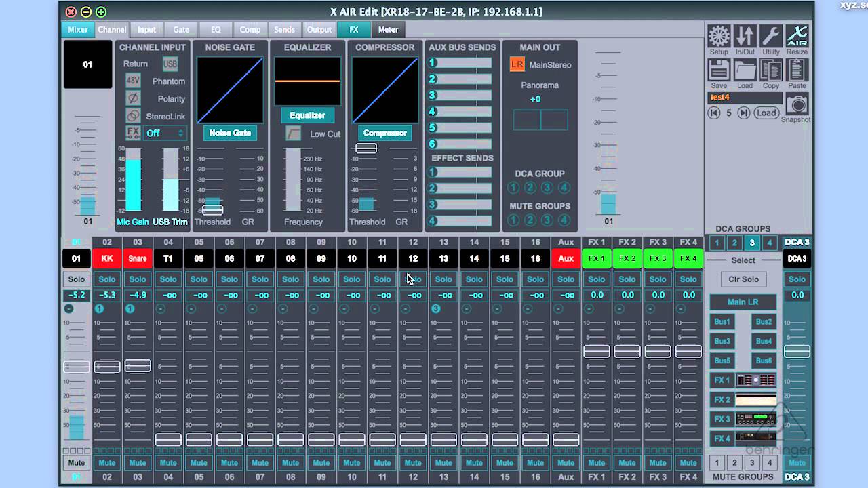The image size is (868, 488).
Task: Click the DCA 3 fader handle
Action: (x=797, y=351)
